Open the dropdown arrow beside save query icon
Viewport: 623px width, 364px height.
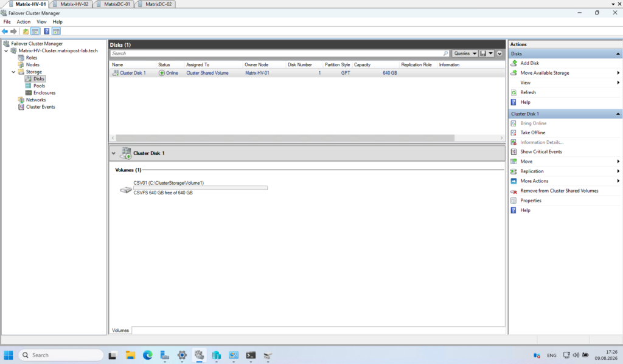pyautogui.click(x=491, y=53)
